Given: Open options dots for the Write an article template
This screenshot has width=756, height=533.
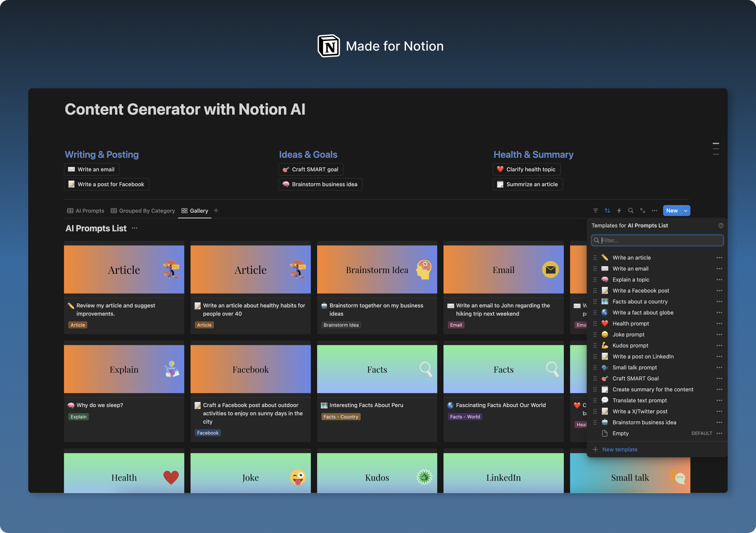Looking at the screenshot, I should (719, 257).
